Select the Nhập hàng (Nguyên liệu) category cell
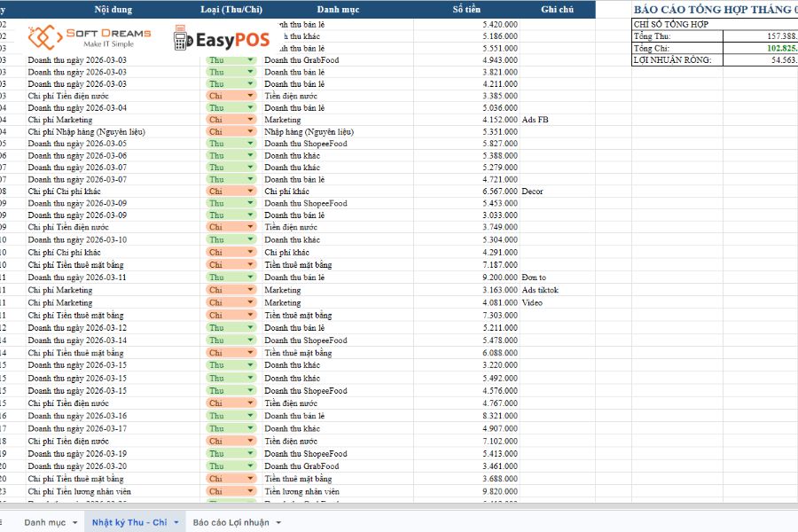 coord(338,132)
